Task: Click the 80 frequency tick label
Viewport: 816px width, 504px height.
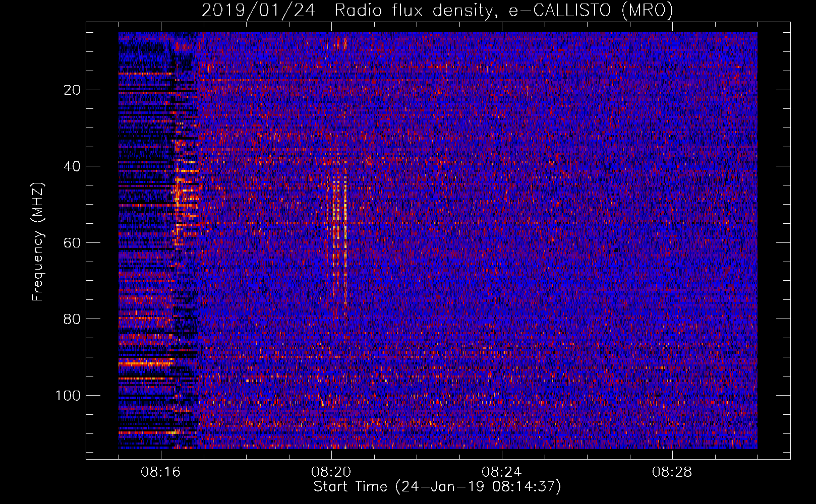Action: [x=73, y=319]
